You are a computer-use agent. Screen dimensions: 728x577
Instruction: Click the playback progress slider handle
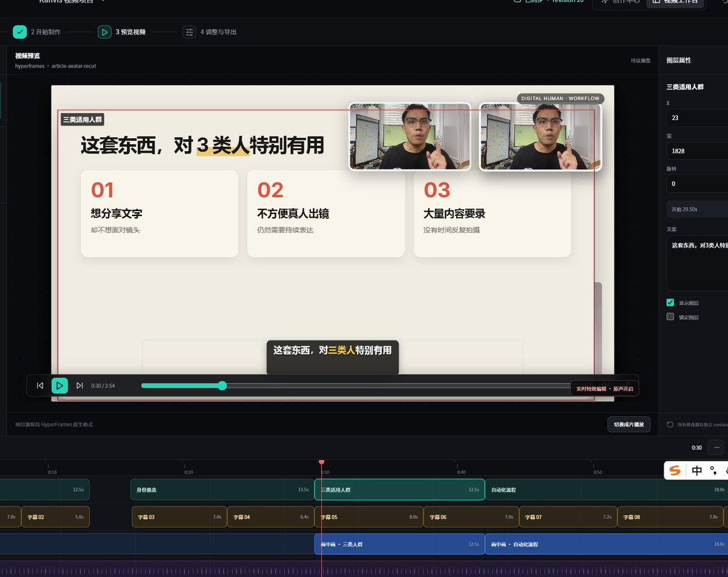[222, 385]
